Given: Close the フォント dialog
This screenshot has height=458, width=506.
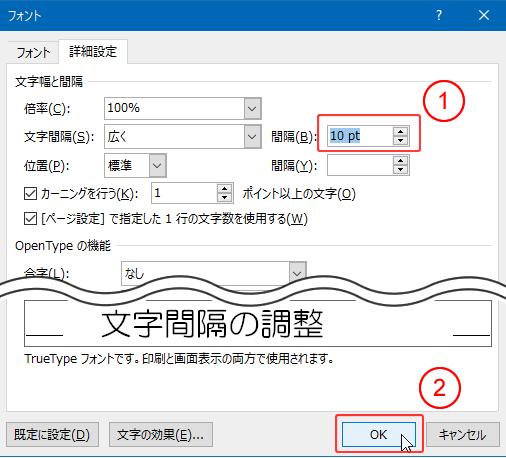Looking at the screenshot, I should tap(484, 15).
